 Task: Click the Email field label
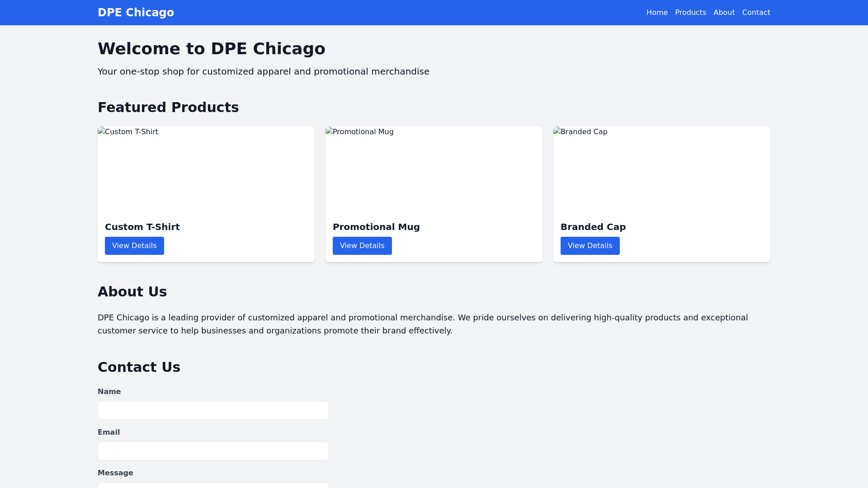[x=109, y=432]
